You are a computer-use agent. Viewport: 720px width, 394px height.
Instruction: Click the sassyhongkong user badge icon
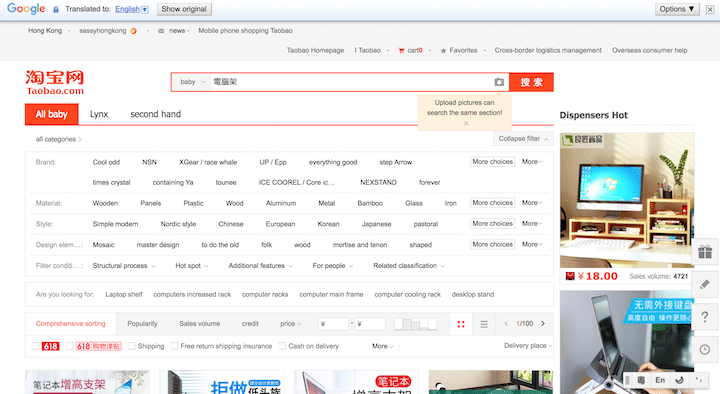[x=133, y=31]
